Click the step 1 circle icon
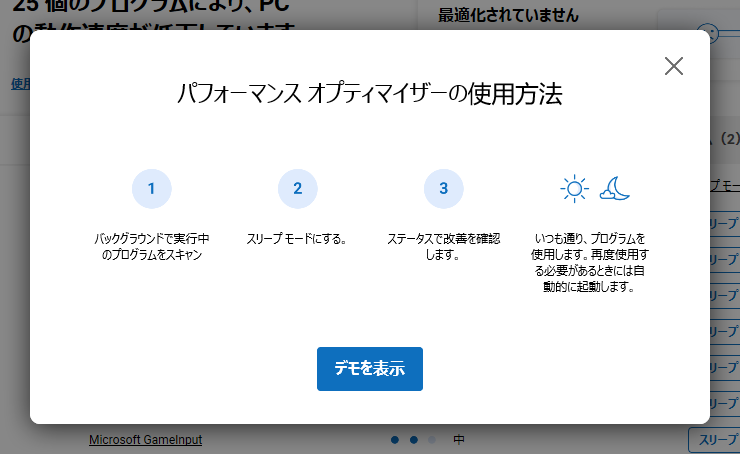 click(151, 188)
